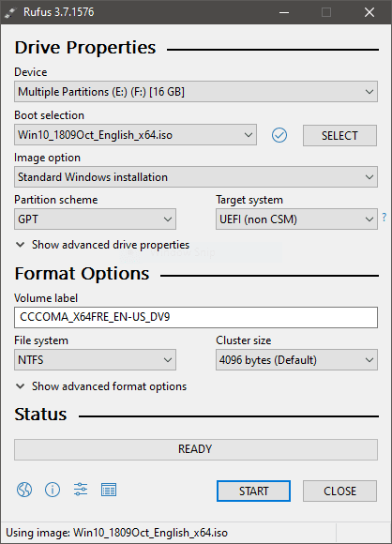
Task: Open the Device dropdown
Action: tap(196, 92)
